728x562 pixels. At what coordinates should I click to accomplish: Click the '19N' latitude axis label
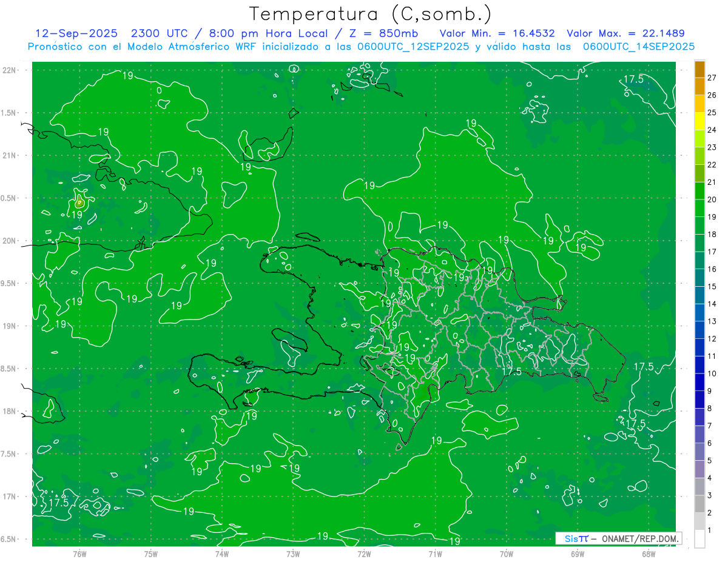coord(10,326)
